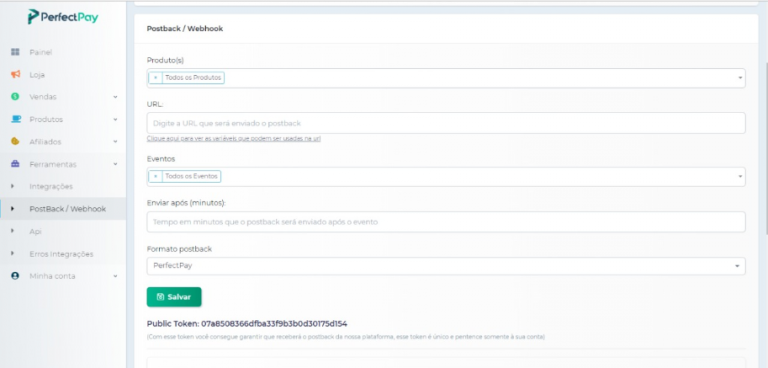Screen dimensions: 768x368
Task: Click the Vendas menu label
Action: click(43, 97)
